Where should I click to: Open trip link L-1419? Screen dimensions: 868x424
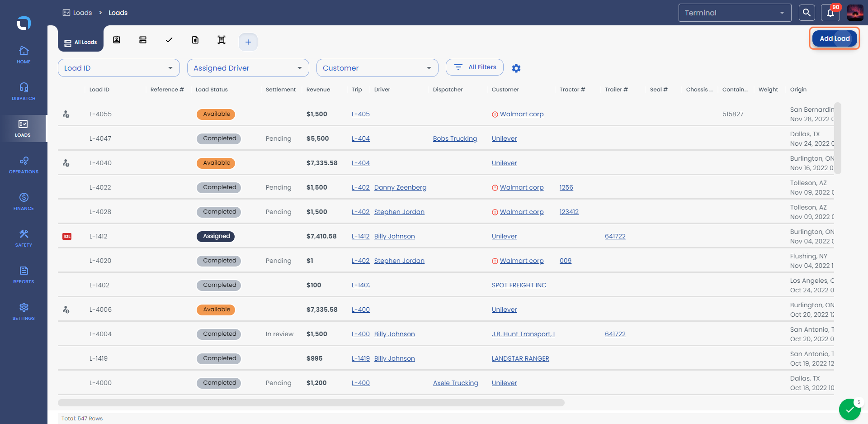point(361,358)
